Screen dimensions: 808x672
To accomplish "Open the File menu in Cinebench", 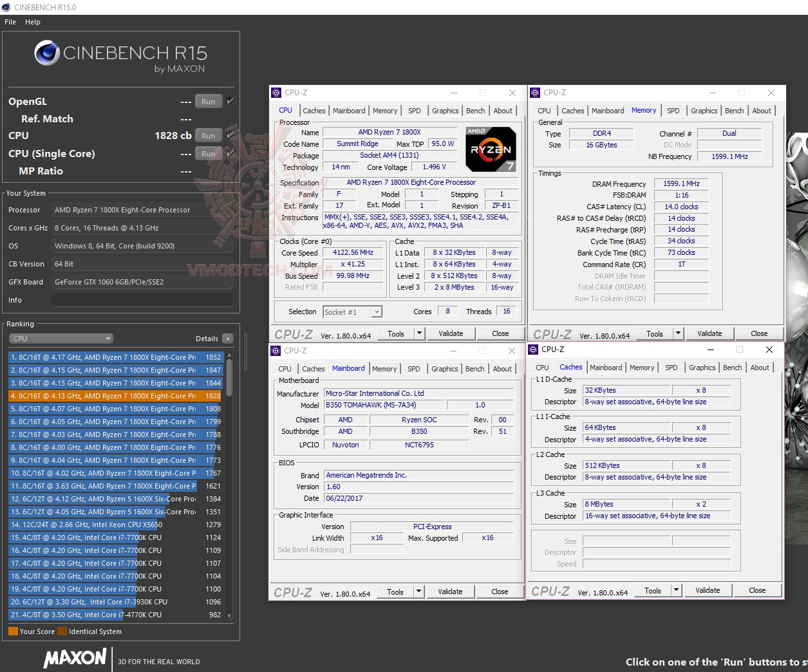I will (x=10, y=22).
